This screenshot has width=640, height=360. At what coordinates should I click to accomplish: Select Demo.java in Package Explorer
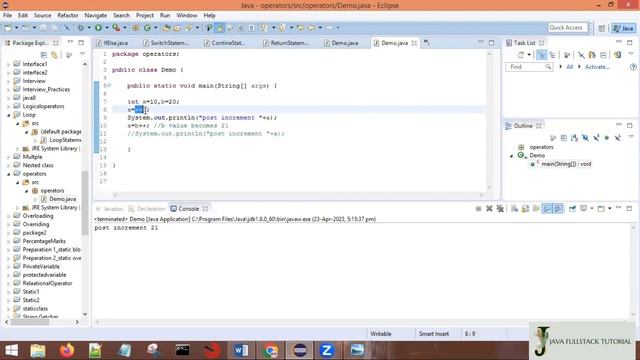click(62, 199)
